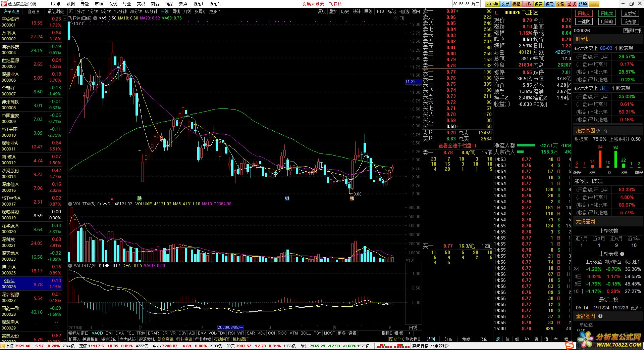
Task: Click the 财 marker on the time axis
Action: click(287, 199)
